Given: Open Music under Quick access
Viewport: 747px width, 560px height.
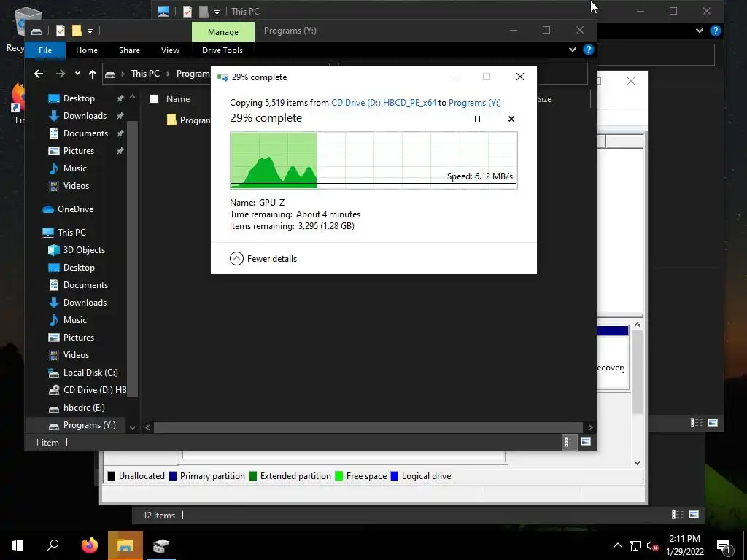Looking at the screenshot, I should coord(75,168).
